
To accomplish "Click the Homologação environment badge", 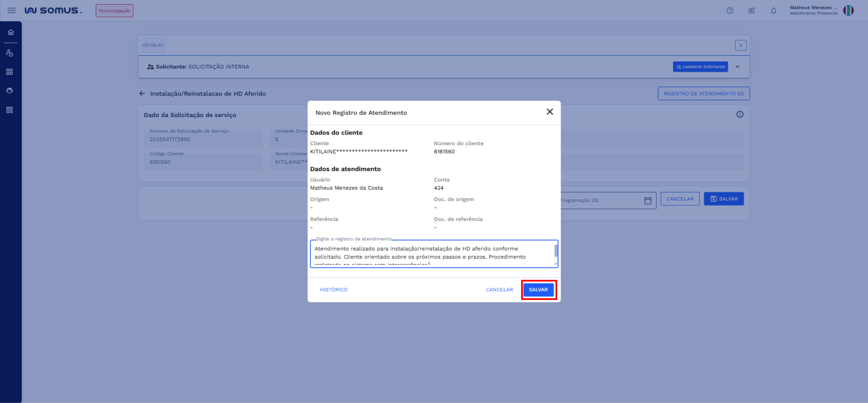I will tap(114, 10).
